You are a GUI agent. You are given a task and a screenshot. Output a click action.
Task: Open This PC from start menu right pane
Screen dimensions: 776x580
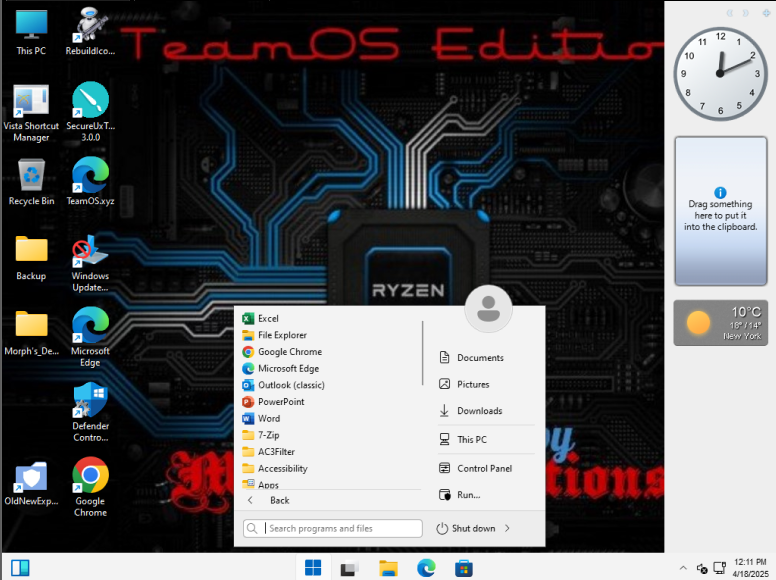[x=463, y=439]
